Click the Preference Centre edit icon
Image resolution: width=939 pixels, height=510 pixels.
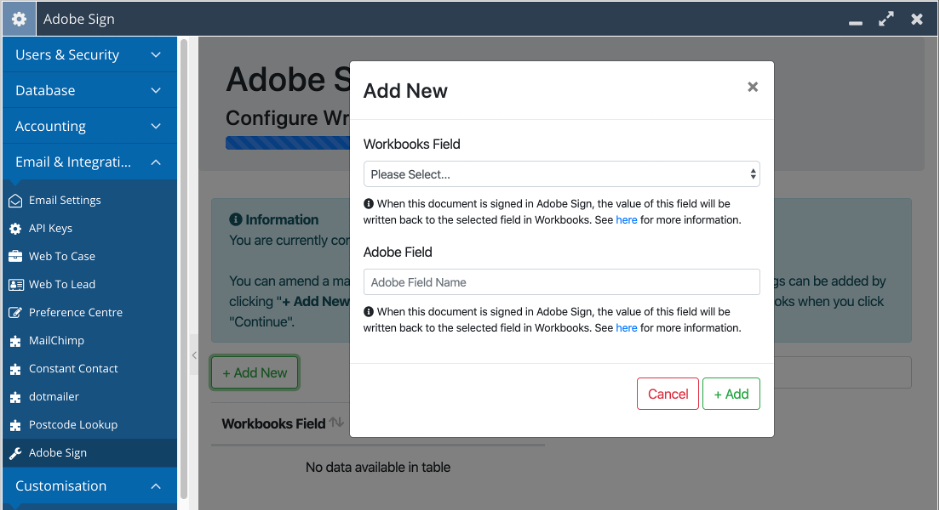point(16,312)
